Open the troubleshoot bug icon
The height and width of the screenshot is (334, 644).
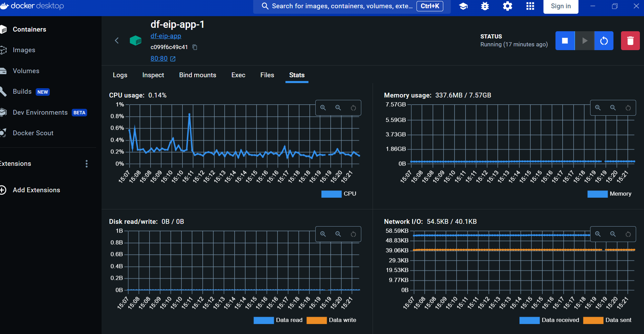pyautogui.click(x=485, y=6)
